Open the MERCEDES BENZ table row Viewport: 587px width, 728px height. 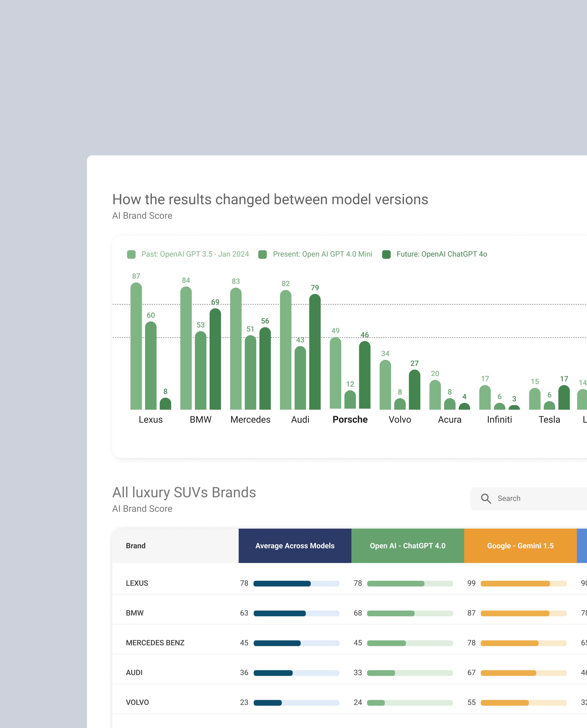(155, 643)
